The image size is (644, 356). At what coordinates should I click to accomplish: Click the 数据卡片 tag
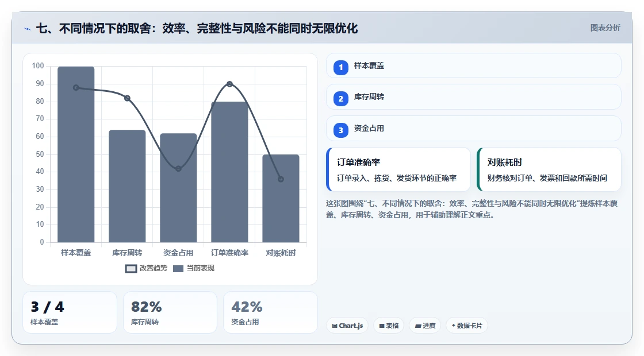(466, 326)
